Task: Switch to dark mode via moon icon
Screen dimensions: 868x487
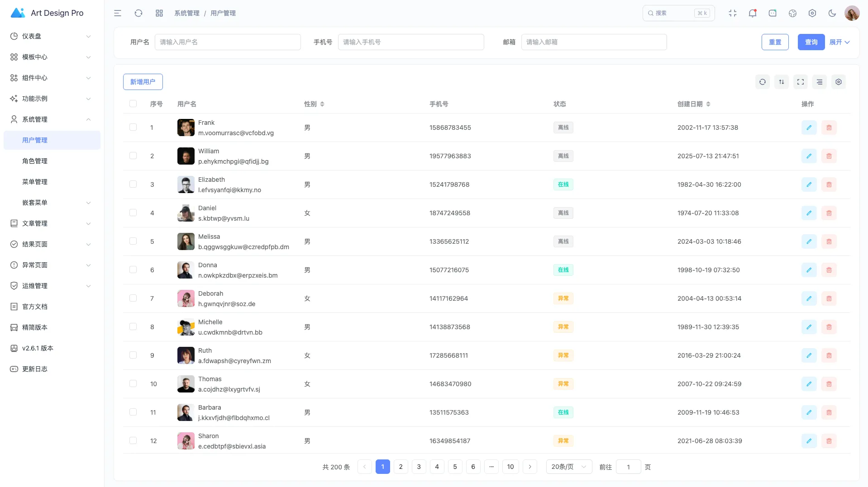Action: (x=832, y=13)
